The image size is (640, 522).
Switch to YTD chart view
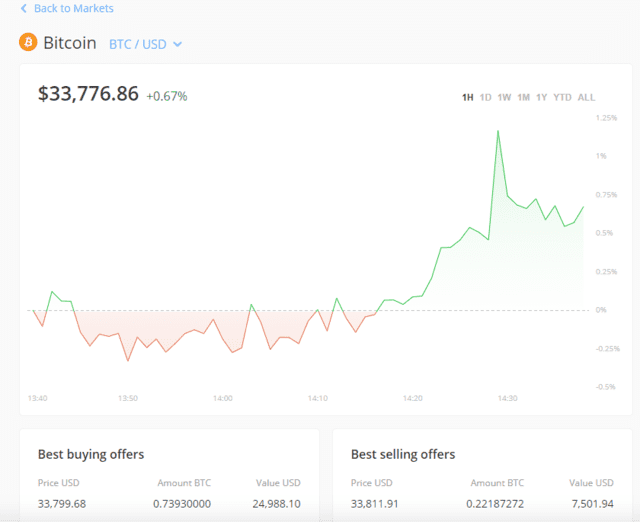(562, 97)
